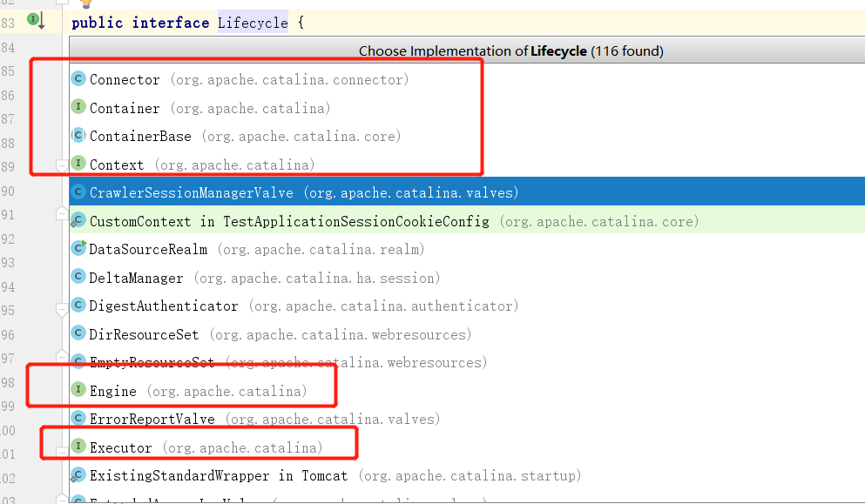865x504 pixels.
Task: Pick DeltaManager (ha.session) entry
Action: point(467,278)
